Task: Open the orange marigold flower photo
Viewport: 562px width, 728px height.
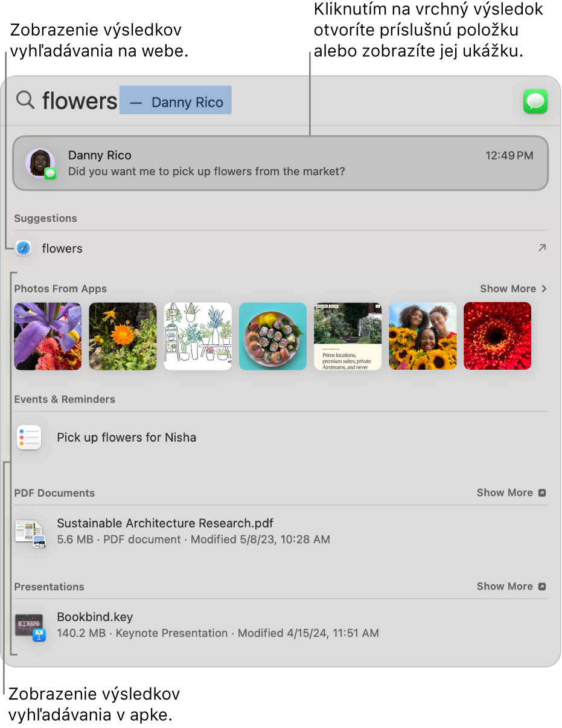Action: pos(123,336)
